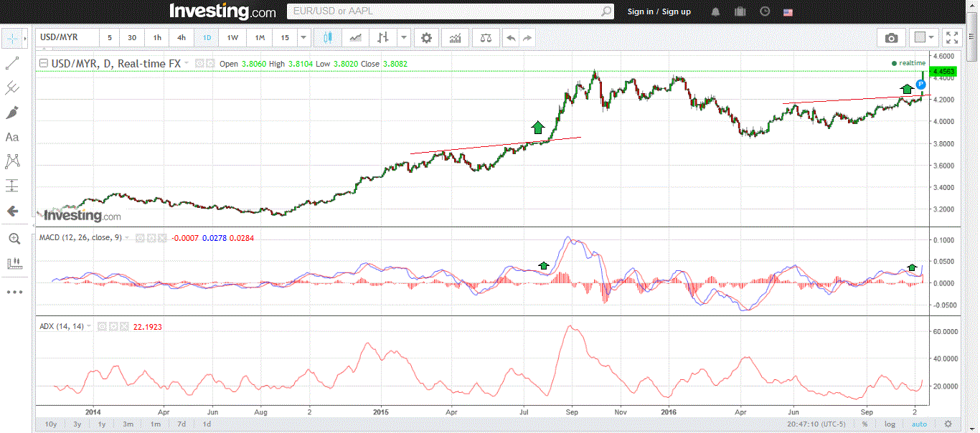Open the ADX indicator dropdown arrow
Screen dimensions: 980x433
click(90, 326)
